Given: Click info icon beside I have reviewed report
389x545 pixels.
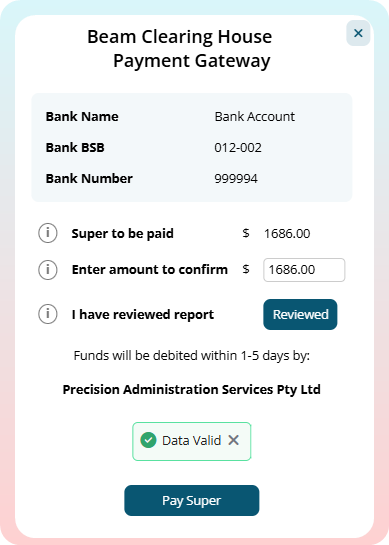Looking at the screenshot, I should 48,314.
